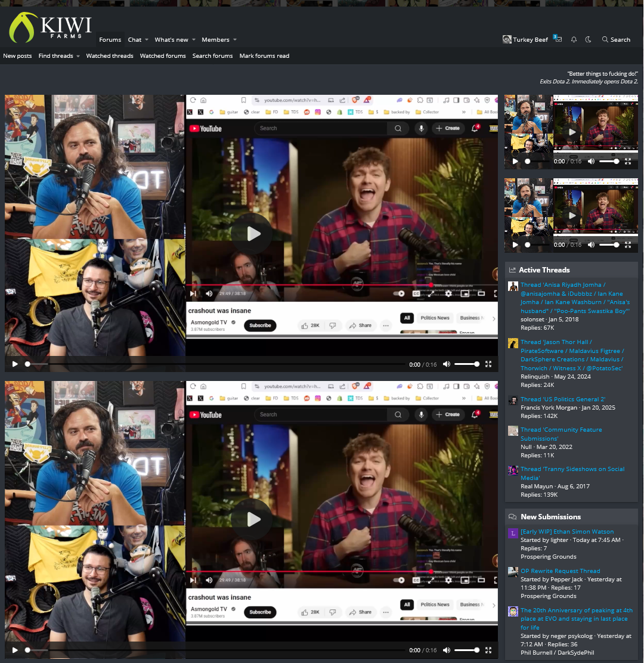Click the Kiwi Farms logo
Screen dimensions: 644x663
50,27
